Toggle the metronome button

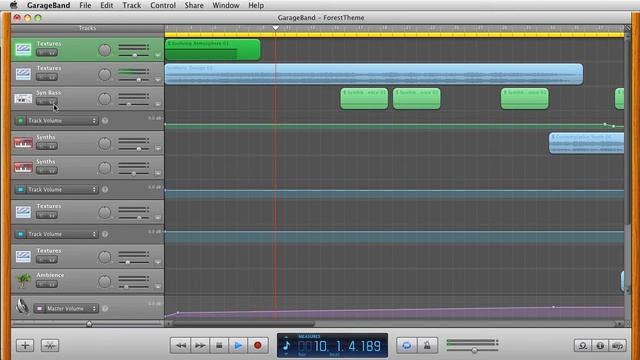click(x=427, y=346)
